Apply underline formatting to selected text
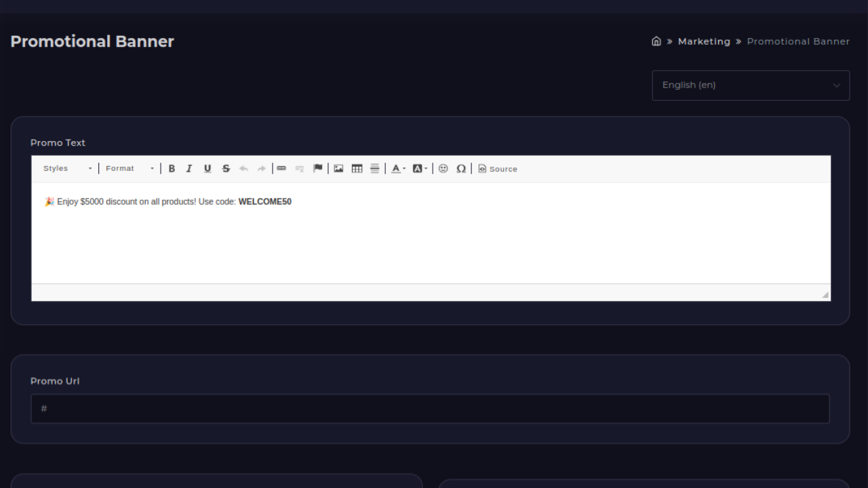Screen dimensions: 868x488 point(208,168)
